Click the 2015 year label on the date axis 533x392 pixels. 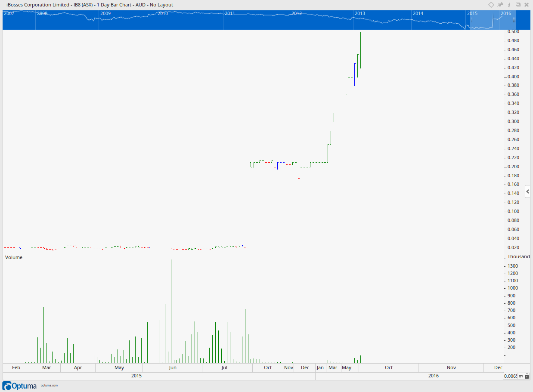tap(136, 376)
